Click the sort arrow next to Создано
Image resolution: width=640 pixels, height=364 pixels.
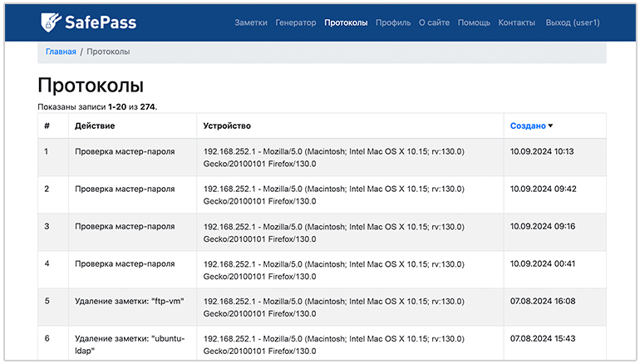point(550,126)
